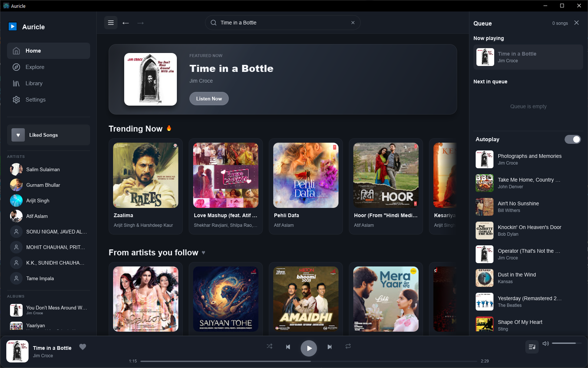This screenshot has width=588, height=368.
Task: Open the Library page
Action: pos(49,83)
